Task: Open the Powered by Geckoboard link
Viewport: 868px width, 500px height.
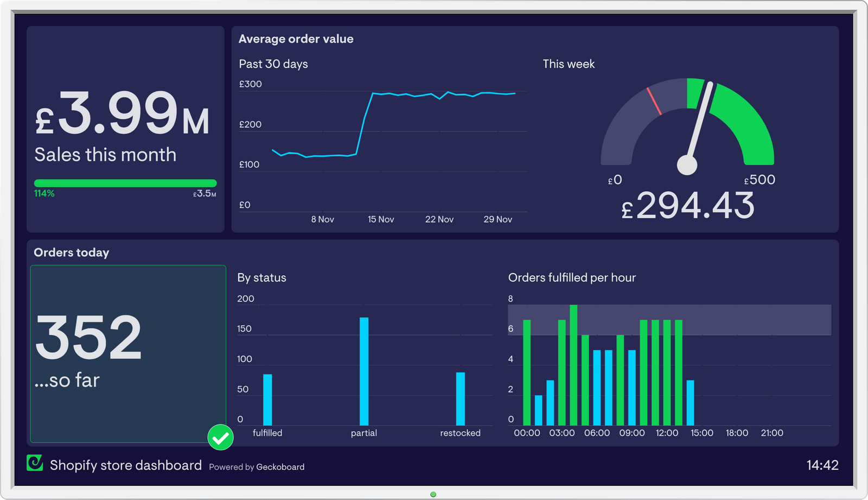Action: pyautogui.click(x=257, y=467)
